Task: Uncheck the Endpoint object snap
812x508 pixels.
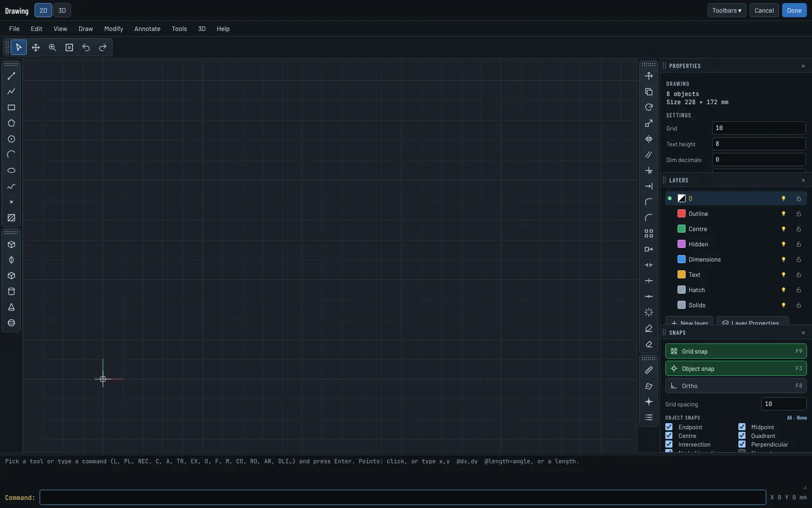Action: [669, 427]
